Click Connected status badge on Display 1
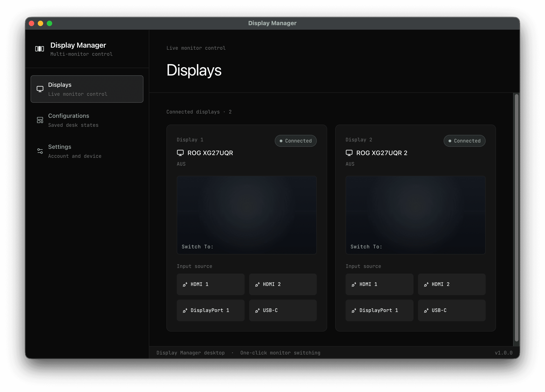545x392 pixels. 296,141
